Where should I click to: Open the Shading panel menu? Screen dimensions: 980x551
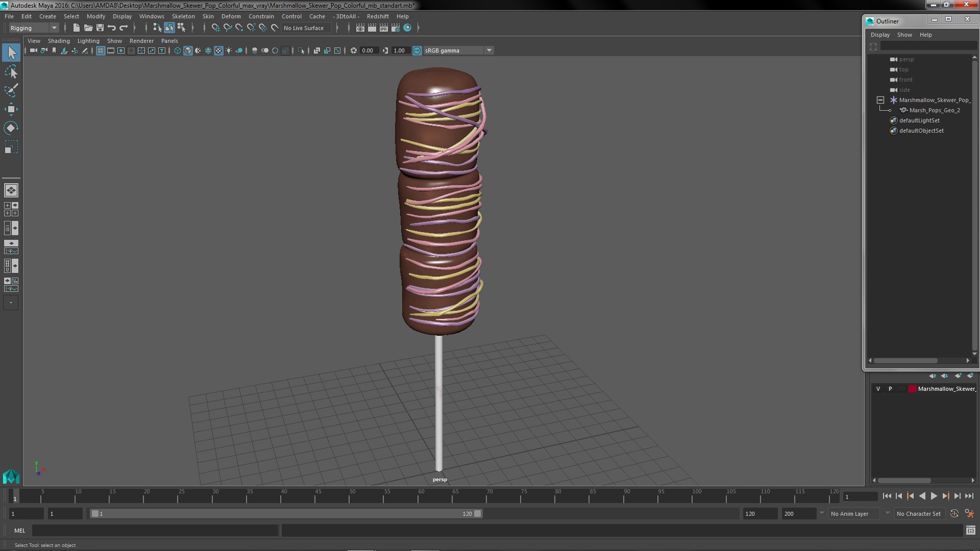pos(59,41)
